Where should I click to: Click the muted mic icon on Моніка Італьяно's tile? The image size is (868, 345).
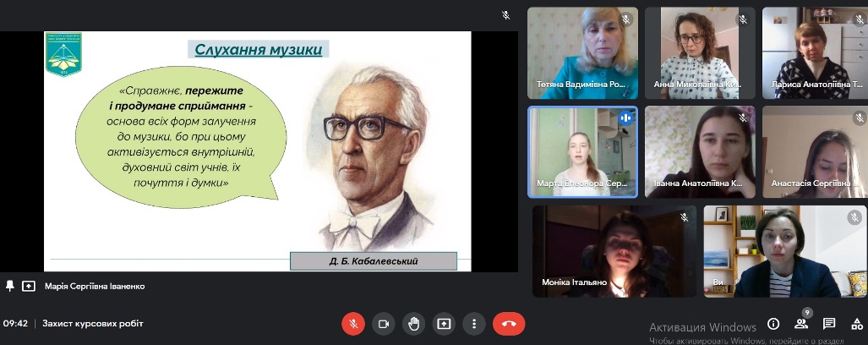coord(685,217)
